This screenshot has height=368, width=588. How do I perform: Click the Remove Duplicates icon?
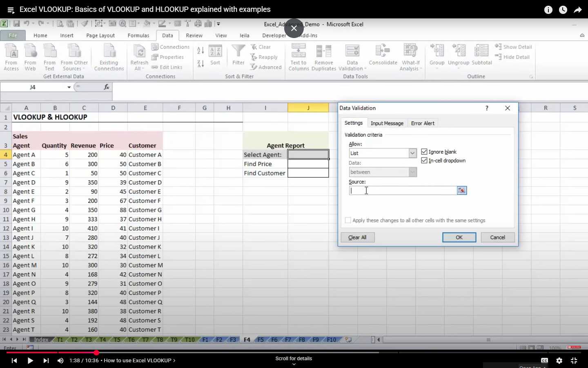[324, 57]
